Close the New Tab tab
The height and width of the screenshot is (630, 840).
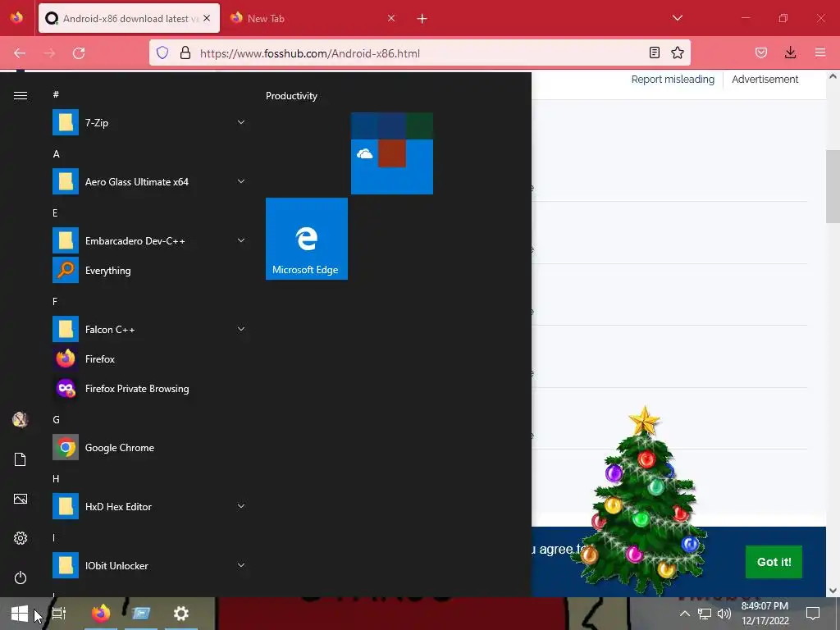pos(391,18)
